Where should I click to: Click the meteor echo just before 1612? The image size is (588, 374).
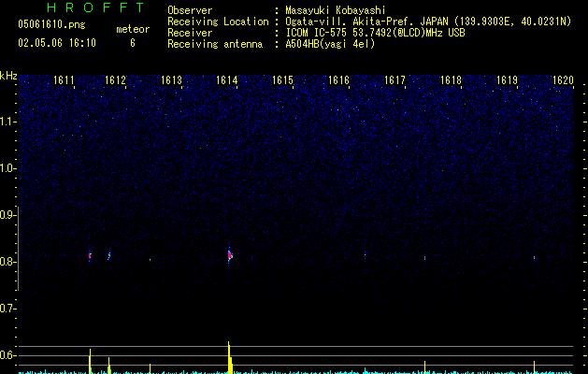pyautogui.click(x=109, y=256)
